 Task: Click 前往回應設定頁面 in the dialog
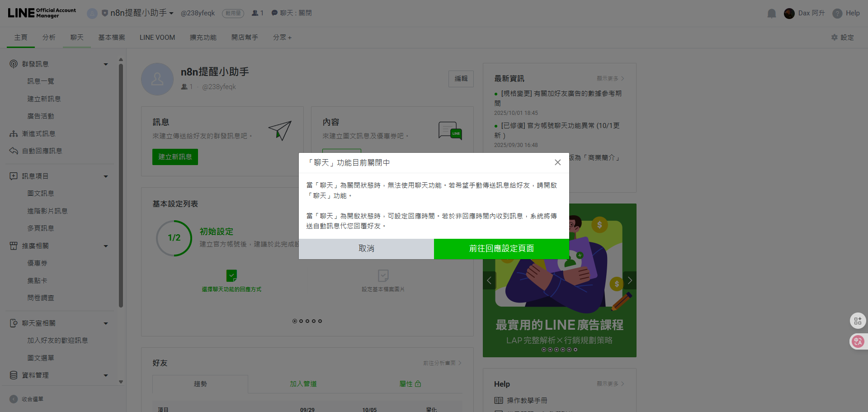pos(501,249)
